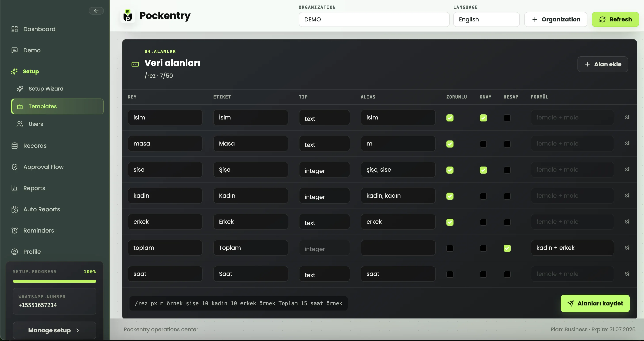Click the plus icon in Alan ekle
The width and height of the screenshot is (644, 341).
(x=587, y=64)
